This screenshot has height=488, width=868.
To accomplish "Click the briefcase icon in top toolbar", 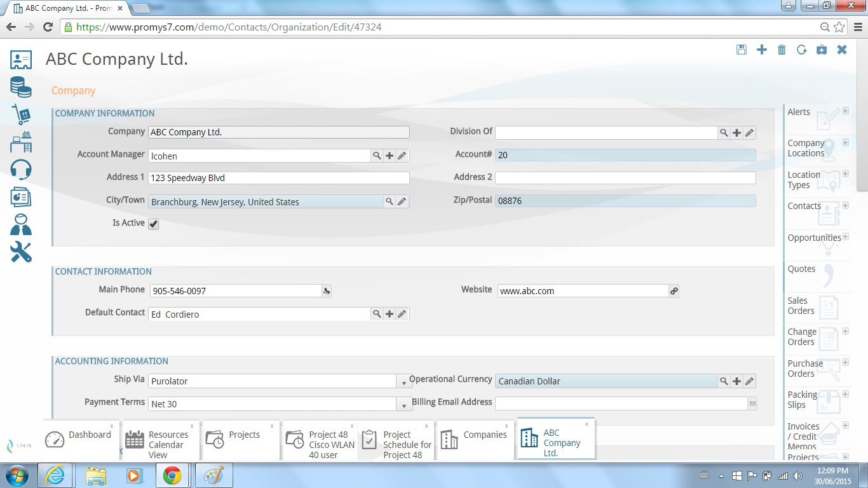I will [x=822, y=50].
